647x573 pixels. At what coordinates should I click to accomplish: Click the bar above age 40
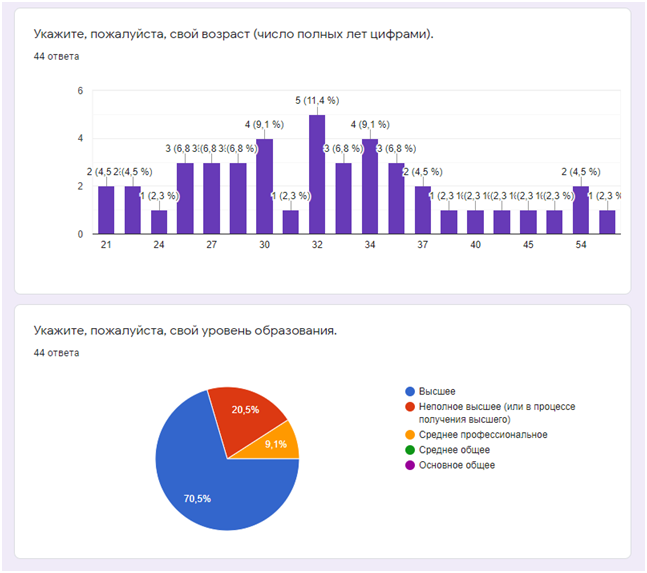(475, 222)
